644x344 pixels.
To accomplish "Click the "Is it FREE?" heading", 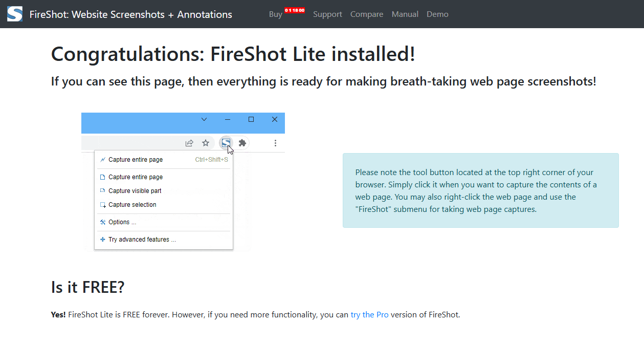I will click(87, 287).
